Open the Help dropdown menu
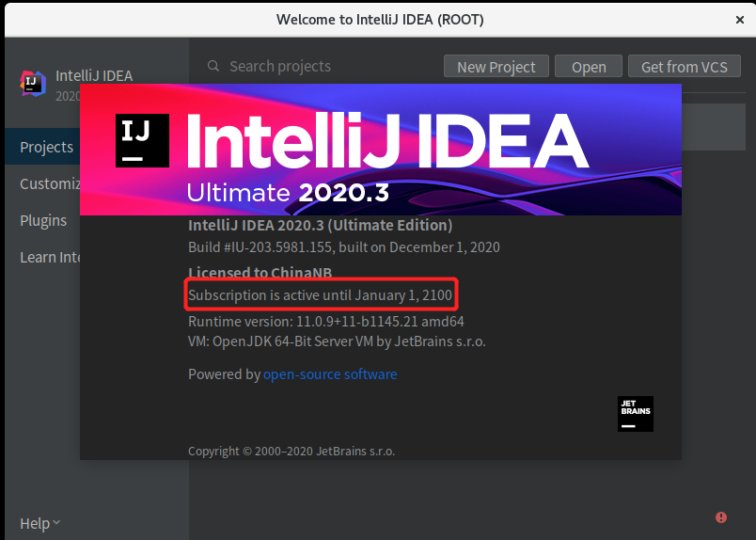Viewport: 756px width, 540px height. coord(40,523)
